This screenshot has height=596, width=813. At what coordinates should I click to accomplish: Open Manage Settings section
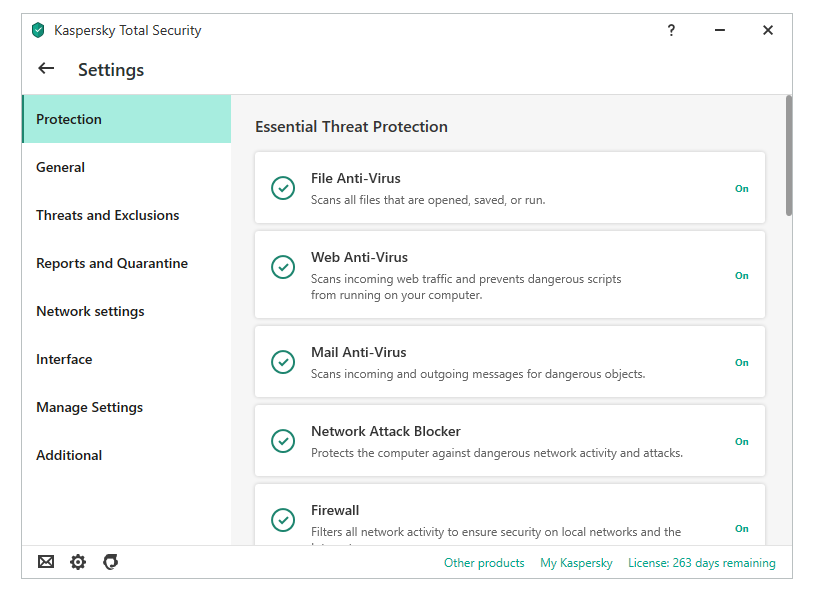(x=127, y=407)
